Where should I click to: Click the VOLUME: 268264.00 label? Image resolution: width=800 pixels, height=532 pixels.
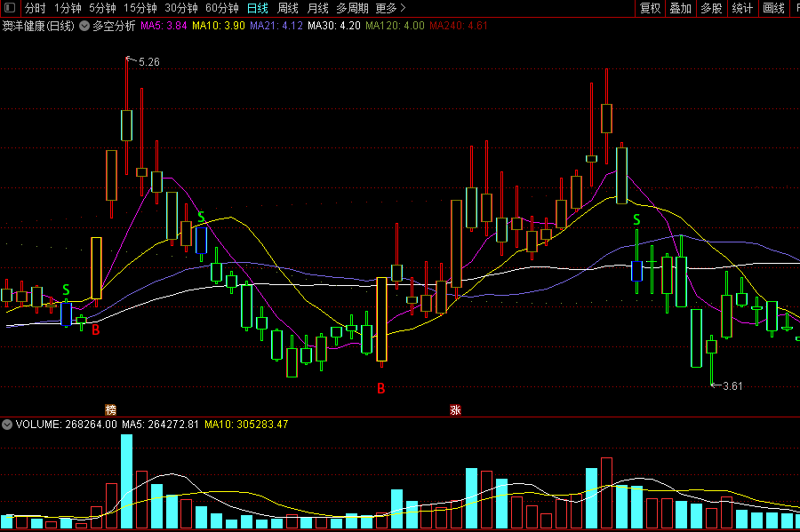(x=67, y=425)
